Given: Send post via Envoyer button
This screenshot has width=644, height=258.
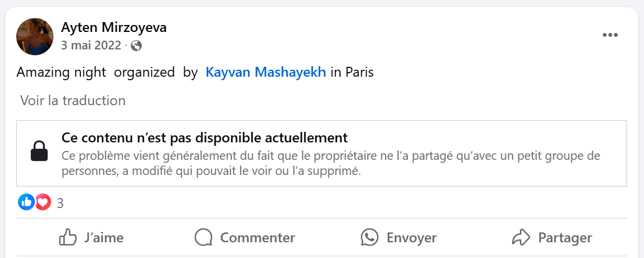Looking at the screenshot, I should click(x=398, y=238).
